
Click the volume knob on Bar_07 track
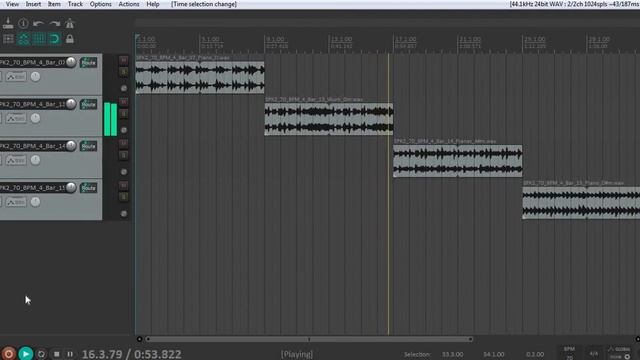[x=71, y=62]
